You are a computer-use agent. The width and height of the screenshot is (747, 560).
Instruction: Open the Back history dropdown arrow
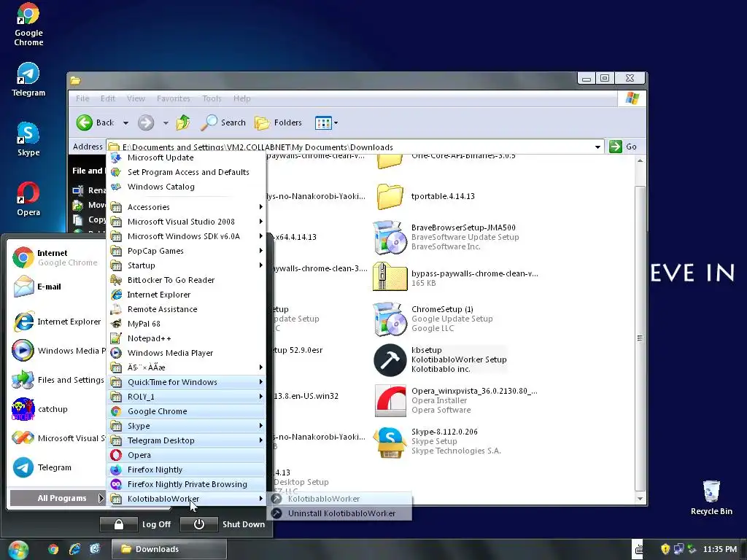125,122
